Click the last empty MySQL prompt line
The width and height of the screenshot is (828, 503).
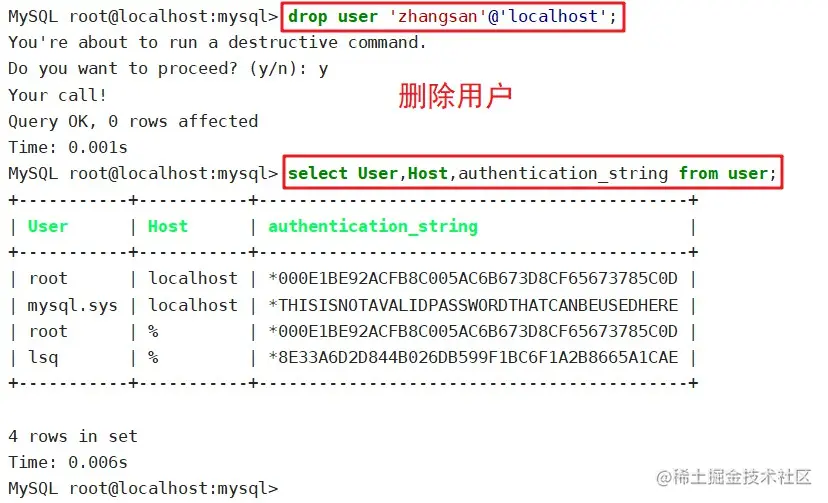[143, 488]
